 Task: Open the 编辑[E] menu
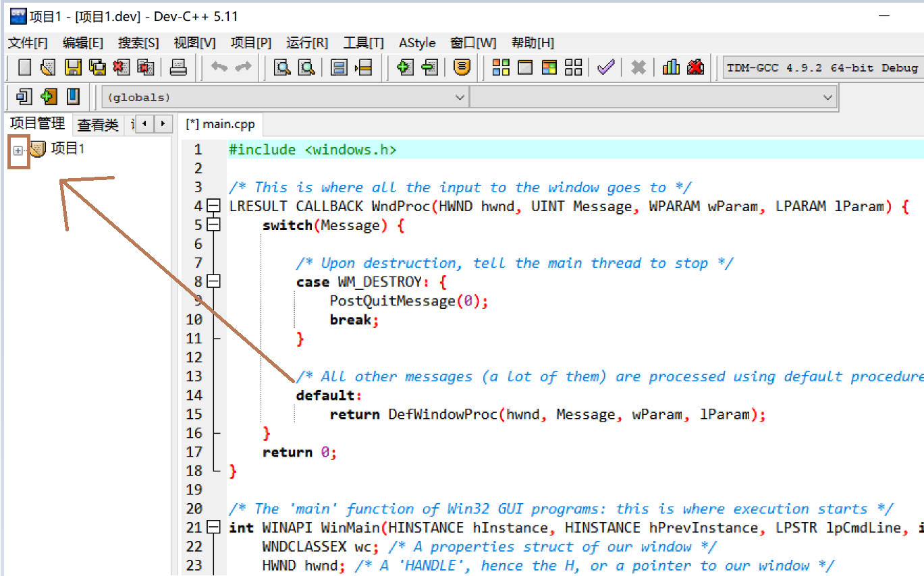(83, 43)
